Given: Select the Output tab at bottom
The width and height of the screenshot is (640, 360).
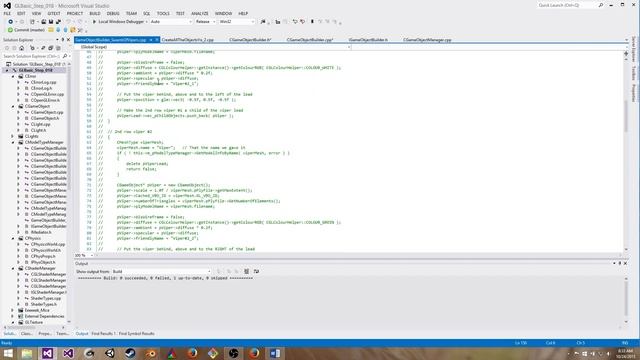Looking at the screenshot, I should coord(82,334).
